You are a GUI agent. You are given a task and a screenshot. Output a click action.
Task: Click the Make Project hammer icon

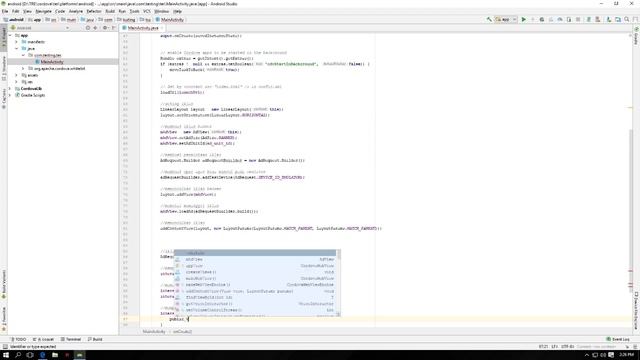click(489, 20)
